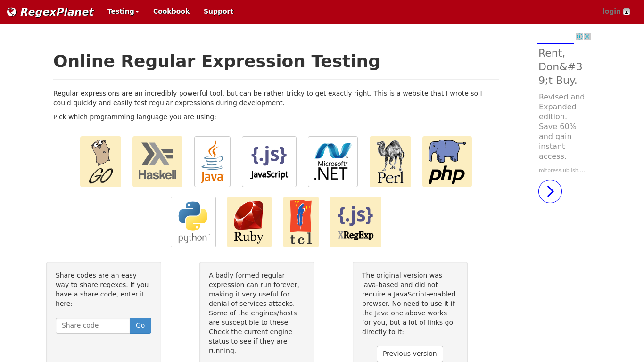The image size is (644, 362).
Task: Pick the Java coffee cup icon
Action: tap(212, 162)
